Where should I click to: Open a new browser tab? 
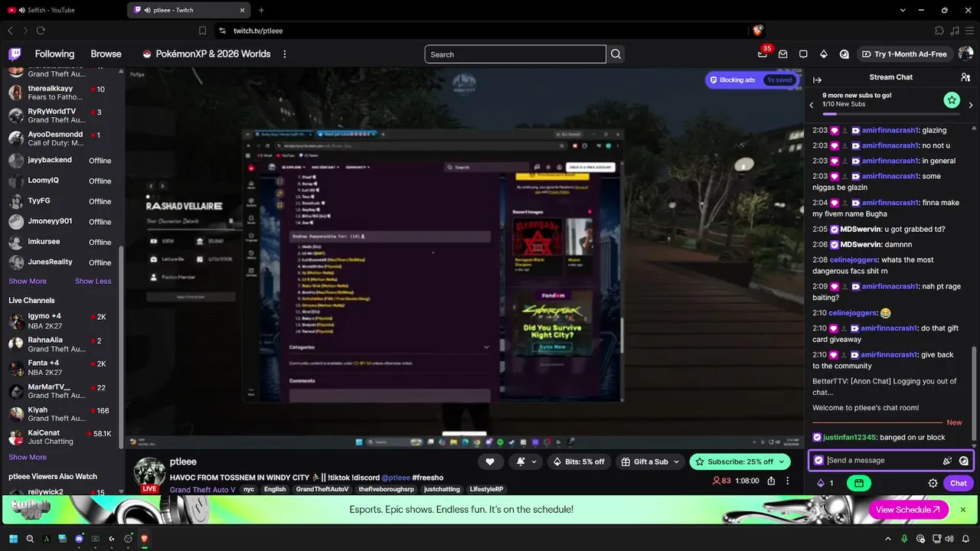[261, 10]
